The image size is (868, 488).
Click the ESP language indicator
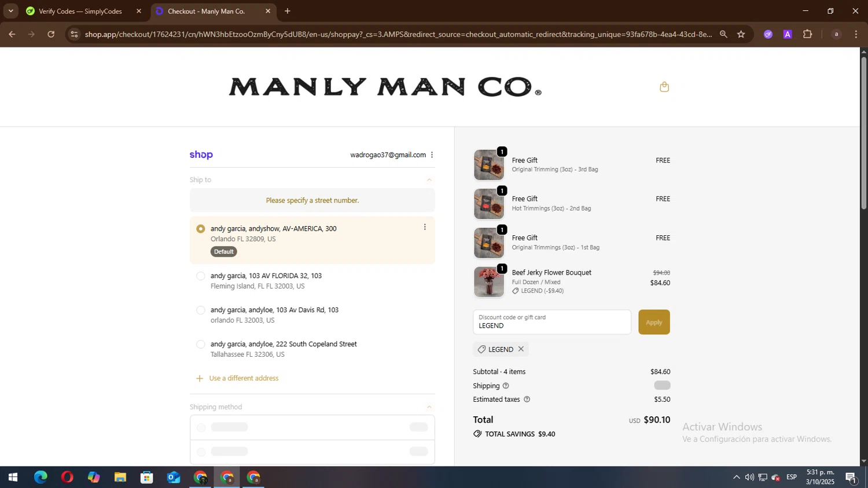(x=792, y=478)
